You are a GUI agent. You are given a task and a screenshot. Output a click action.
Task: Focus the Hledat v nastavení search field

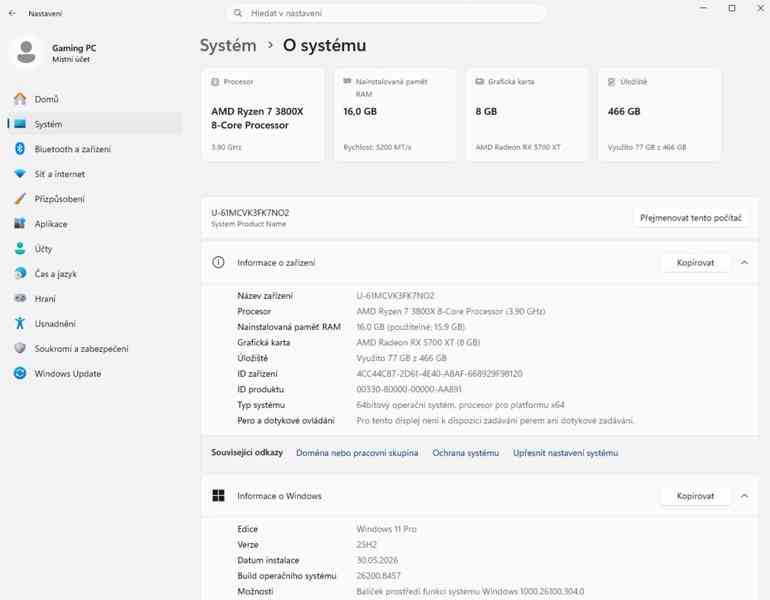386,13
